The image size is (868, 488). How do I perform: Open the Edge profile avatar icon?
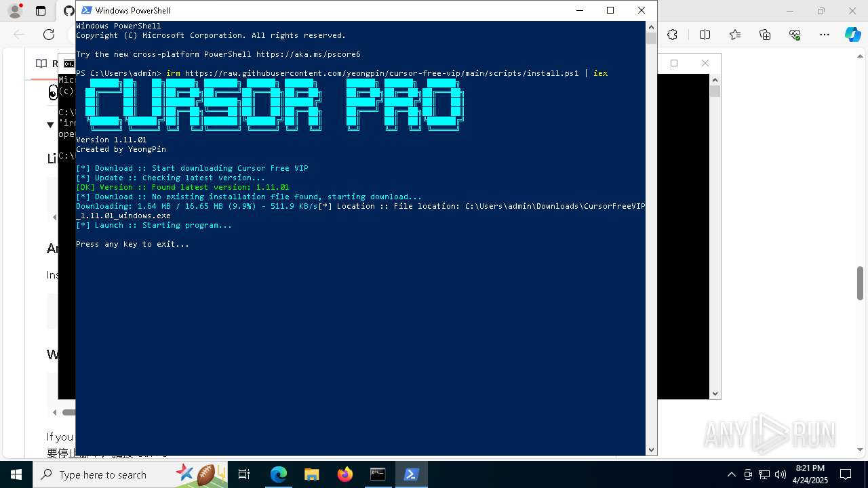tap(15, 11)
